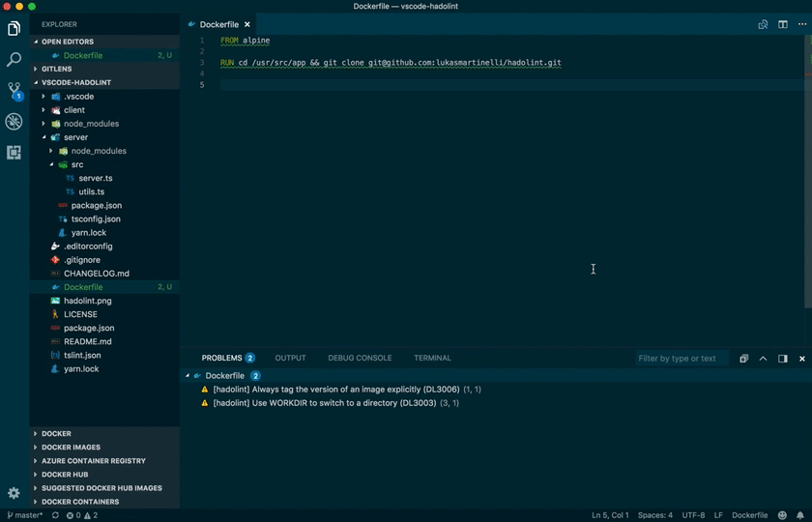
Task: Click the Open Changes icon in editor toolbar
Action: coord(763,24)
